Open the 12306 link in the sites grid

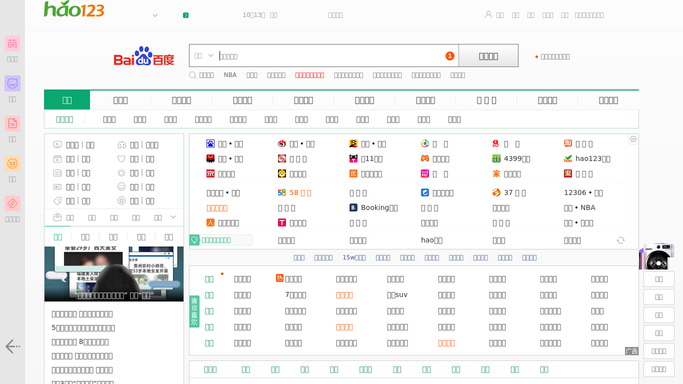point(583,192)
